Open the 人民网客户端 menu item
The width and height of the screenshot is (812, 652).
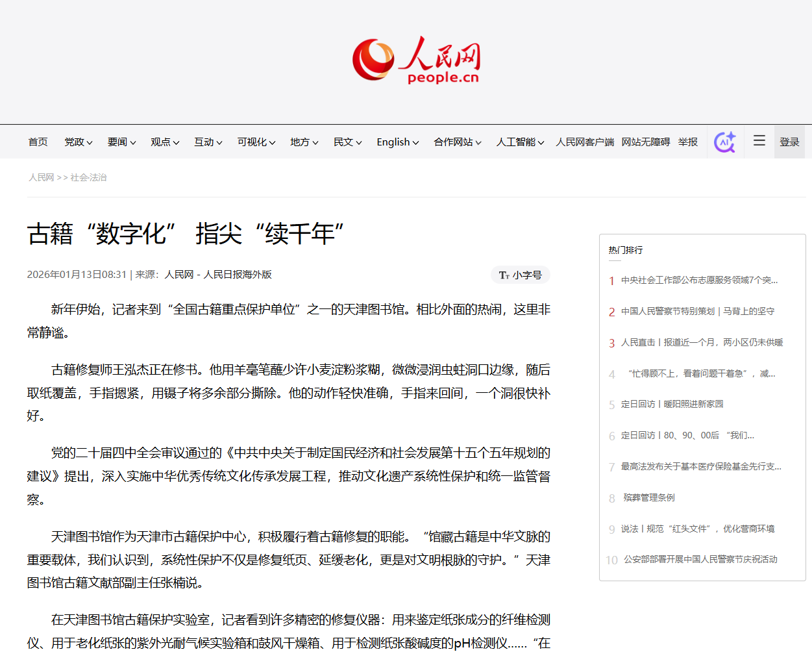click(584, 142)
